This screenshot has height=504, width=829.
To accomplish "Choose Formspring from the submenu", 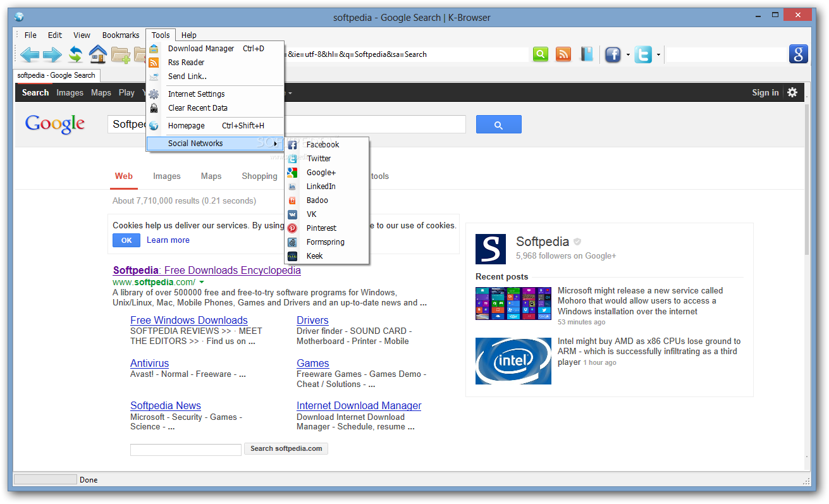I will click(x=326, y=242).
